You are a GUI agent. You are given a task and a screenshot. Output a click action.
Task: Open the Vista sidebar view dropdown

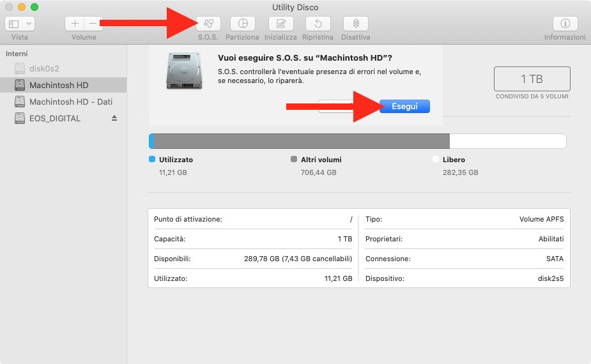pyautogui.click(x=20, y=24)
